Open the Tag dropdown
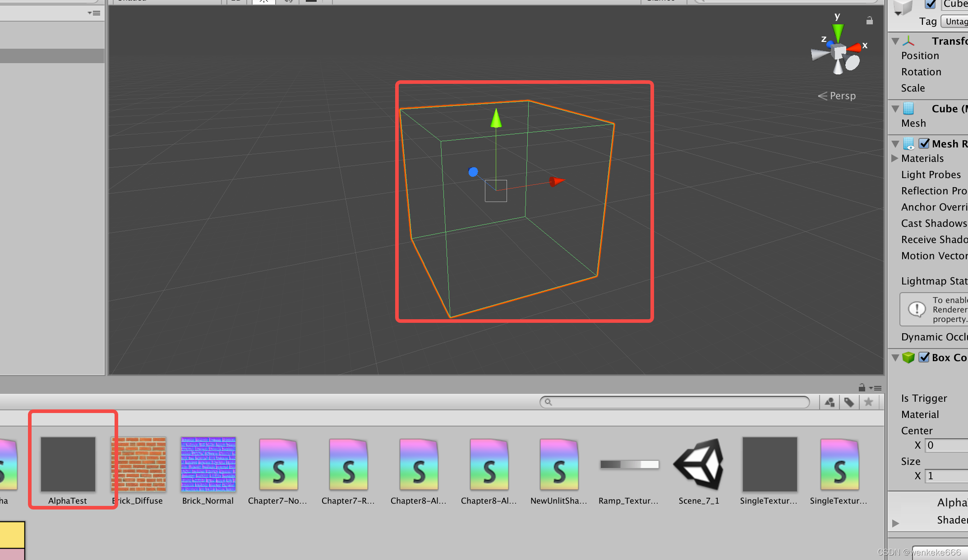This screenshot has height=560, width=968. click(955, 21)
